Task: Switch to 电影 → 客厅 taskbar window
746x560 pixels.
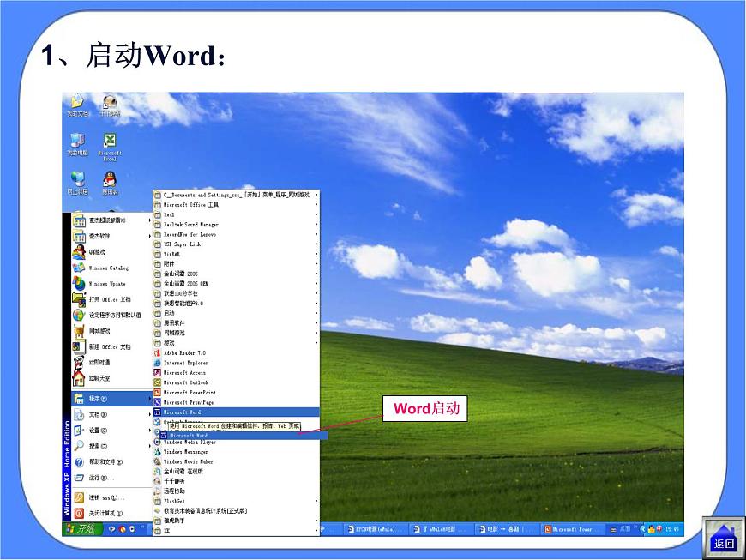Action: pos(505,529)
